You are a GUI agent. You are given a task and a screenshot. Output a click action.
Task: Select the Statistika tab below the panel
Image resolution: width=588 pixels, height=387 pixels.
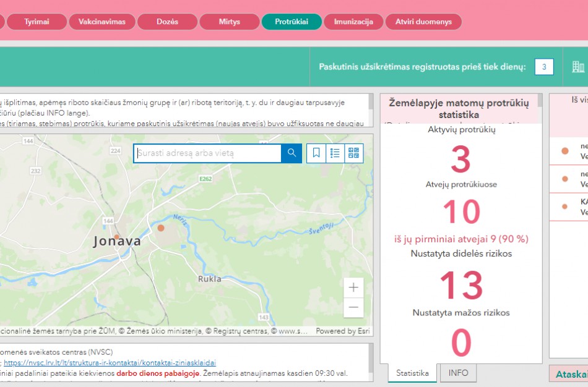tap(412, 373)
